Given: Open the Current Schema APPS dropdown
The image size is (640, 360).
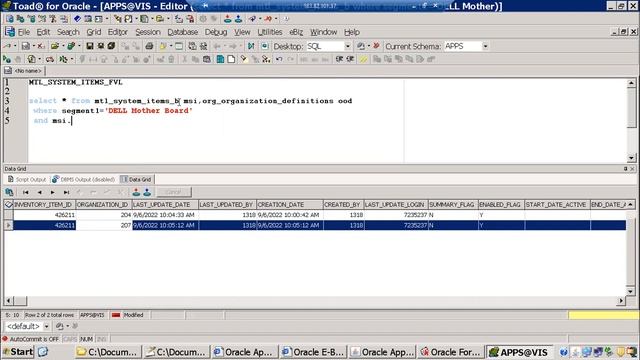Looking at the screenshot, I should [x=485, y=47].
